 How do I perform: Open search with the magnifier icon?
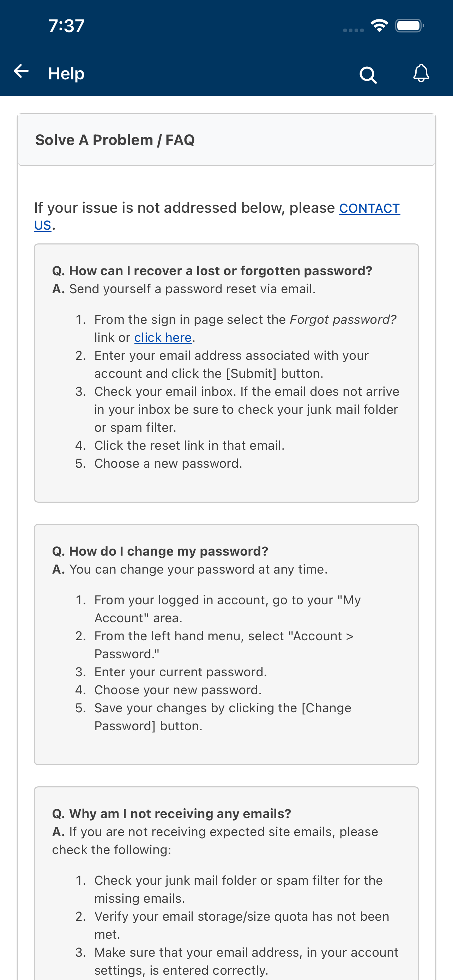368,74
